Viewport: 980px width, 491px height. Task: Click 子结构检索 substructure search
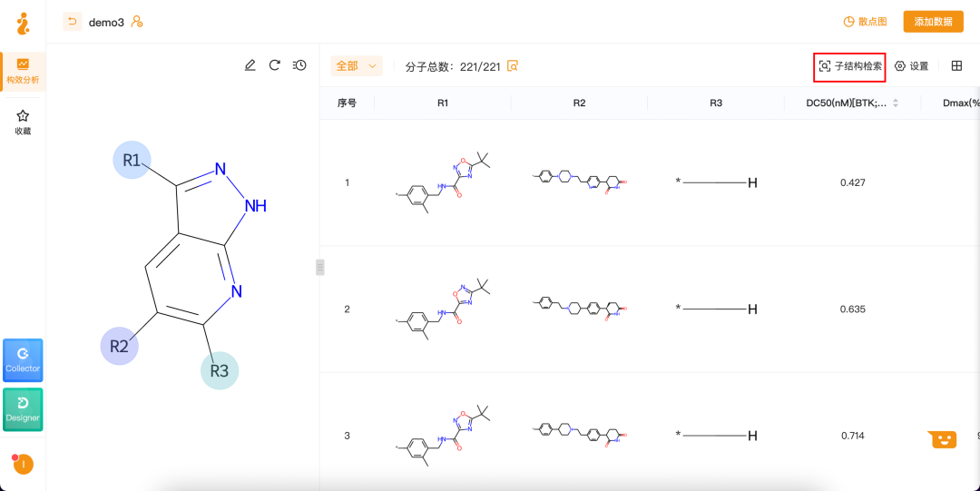tap(850, 66)
